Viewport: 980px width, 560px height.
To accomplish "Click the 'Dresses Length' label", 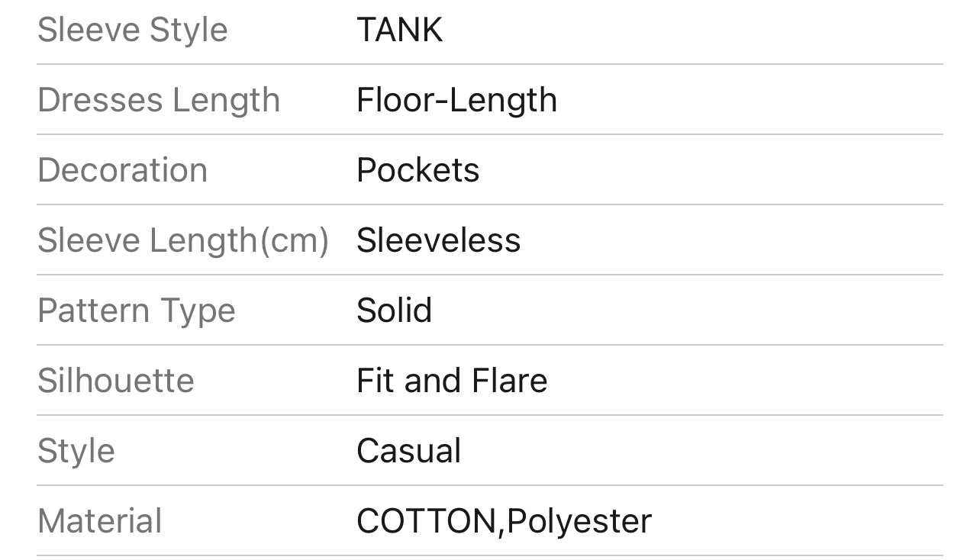I will tap(159, 101).
